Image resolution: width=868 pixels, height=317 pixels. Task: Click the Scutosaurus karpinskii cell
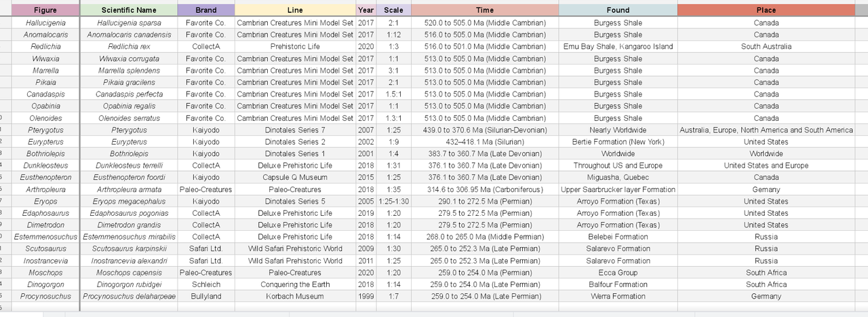click(129, 248)
